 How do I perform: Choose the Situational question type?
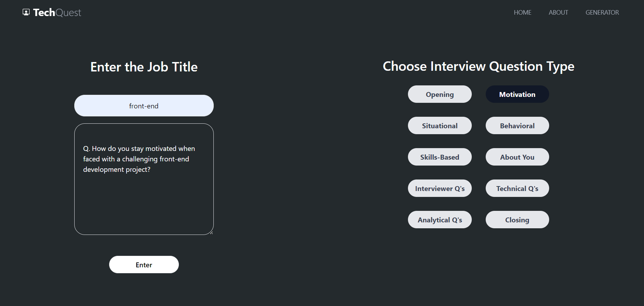click(x=440, y=126)
